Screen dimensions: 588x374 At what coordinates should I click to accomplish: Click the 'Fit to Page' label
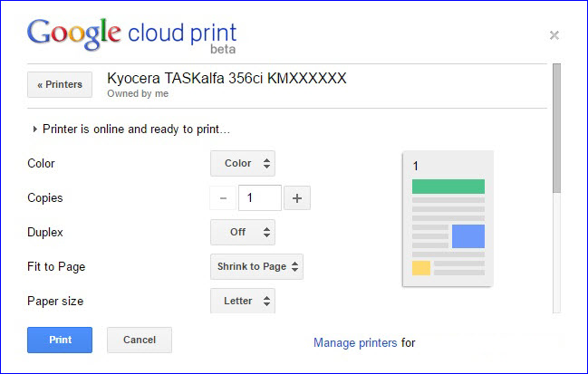[56, 267]
